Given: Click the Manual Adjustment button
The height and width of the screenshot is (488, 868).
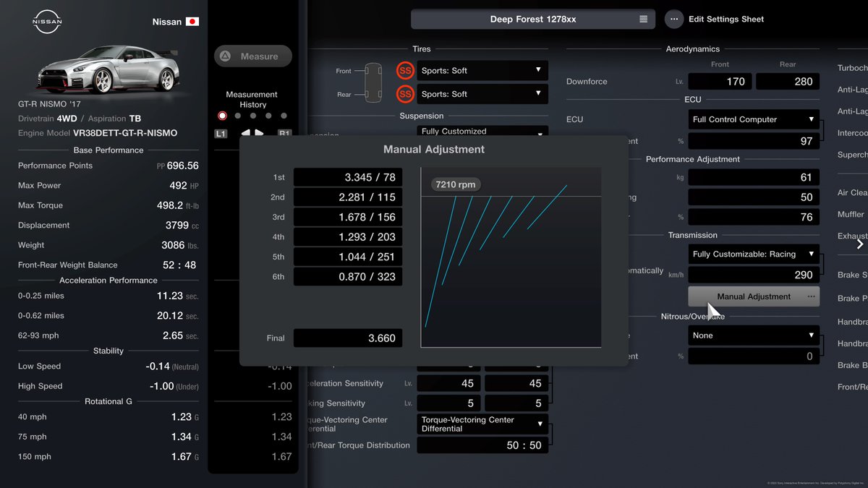Looking at the screenshot, I should (754, 296).
